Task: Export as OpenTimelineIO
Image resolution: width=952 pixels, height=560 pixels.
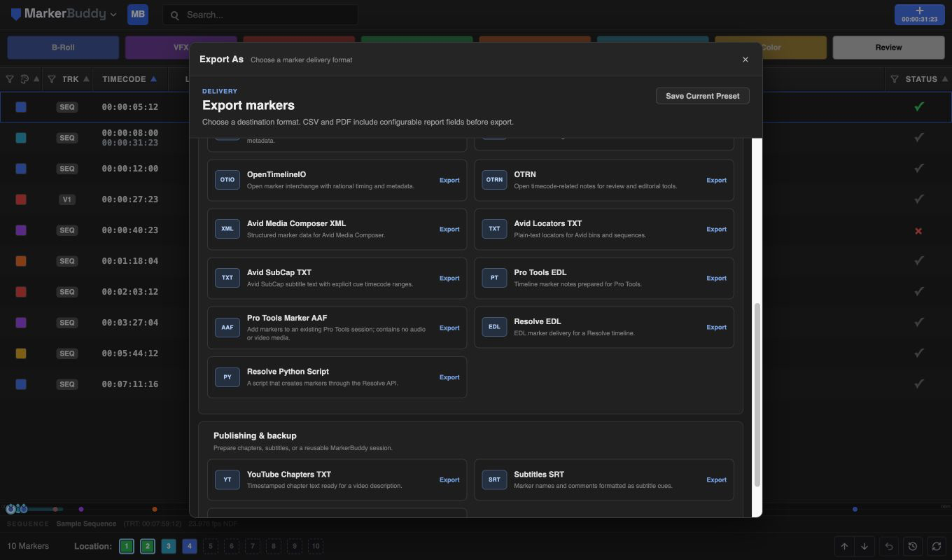Action: (x=449, y=180)
